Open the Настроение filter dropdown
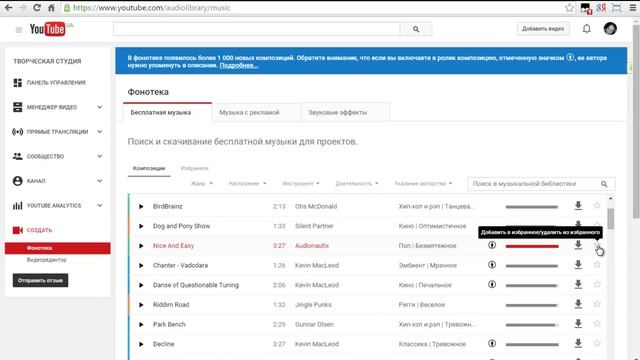Viewport: 640px width, 360px height. click(247, 184)
